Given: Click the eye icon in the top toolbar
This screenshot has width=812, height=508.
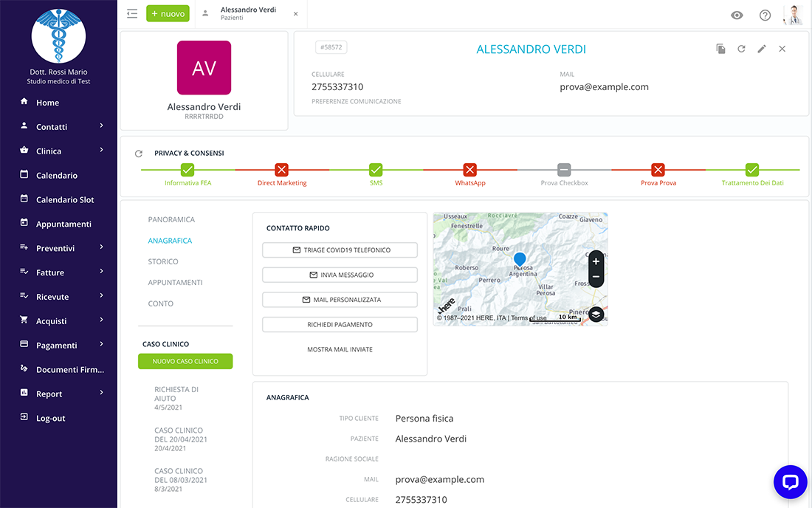Looking at the screenshot, I should tap(737, 14).
